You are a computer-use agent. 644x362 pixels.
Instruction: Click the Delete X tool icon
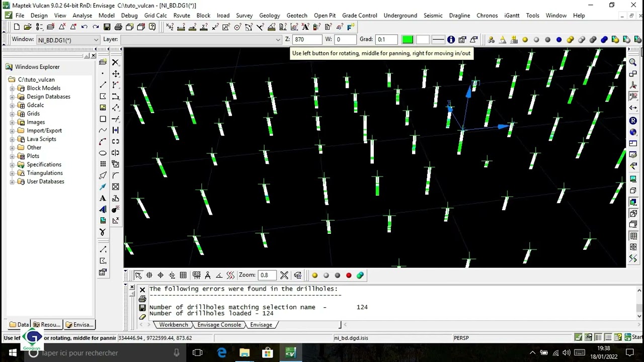[x=116, y=62]
